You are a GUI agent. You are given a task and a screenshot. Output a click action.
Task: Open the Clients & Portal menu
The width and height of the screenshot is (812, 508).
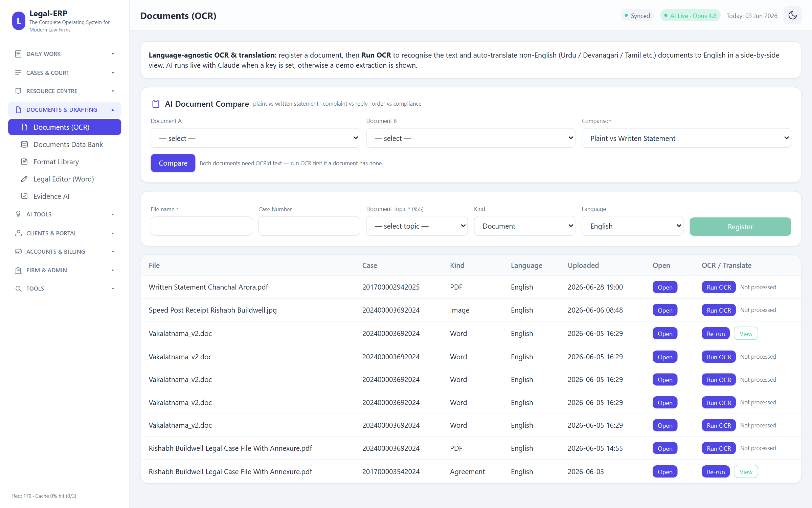click(x=65, y=233)
